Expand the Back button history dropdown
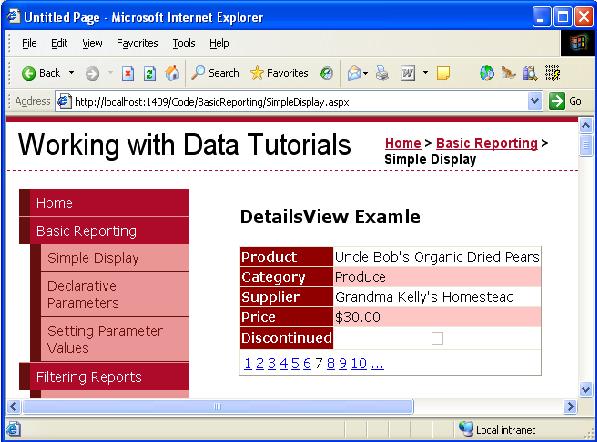The width and height of the screenshot is (597, 442). (x=71, y=72)
